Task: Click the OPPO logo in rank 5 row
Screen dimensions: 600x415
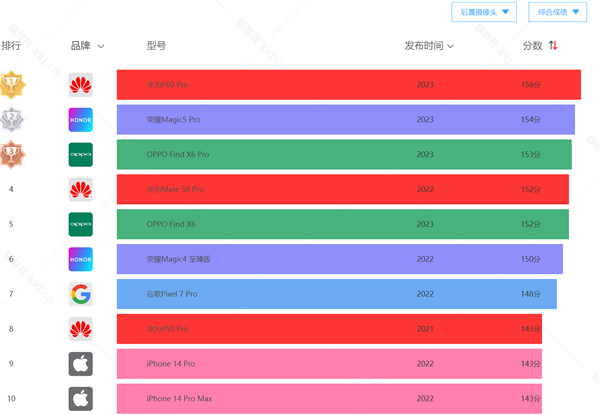Action: pos(81,224)
